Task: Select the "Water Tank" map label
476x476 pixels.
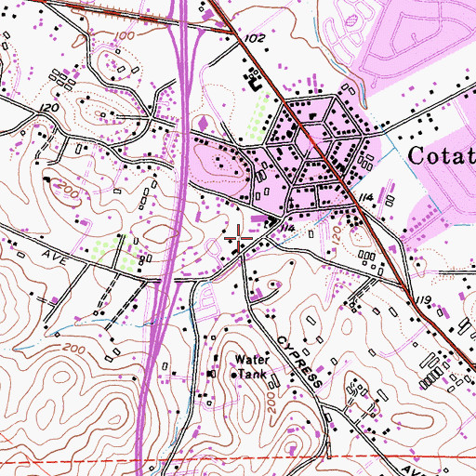Action: (252, 367)
